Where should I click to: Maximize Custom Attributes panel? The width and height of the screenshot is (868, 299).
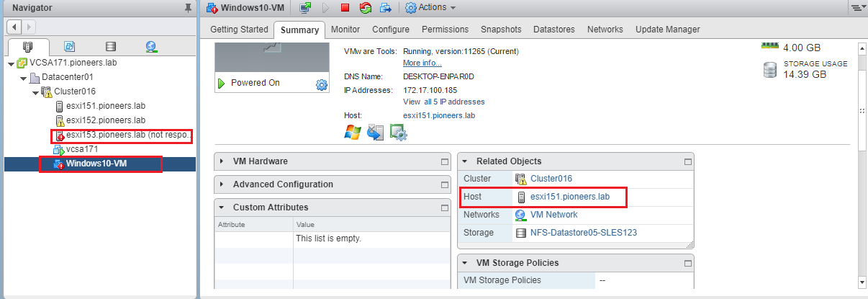pyautogui.click(x=445, y=207)
